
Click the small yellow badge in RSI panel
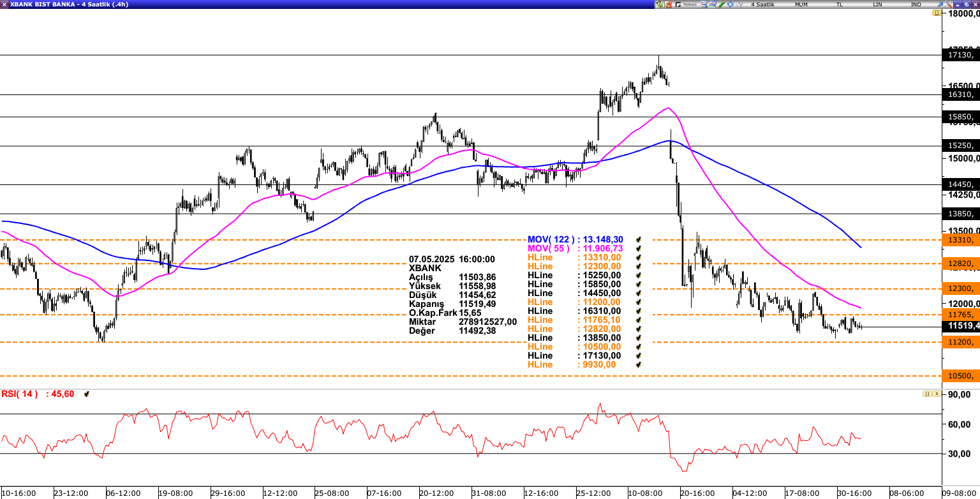pyautogui.click(x=926, y=394)
